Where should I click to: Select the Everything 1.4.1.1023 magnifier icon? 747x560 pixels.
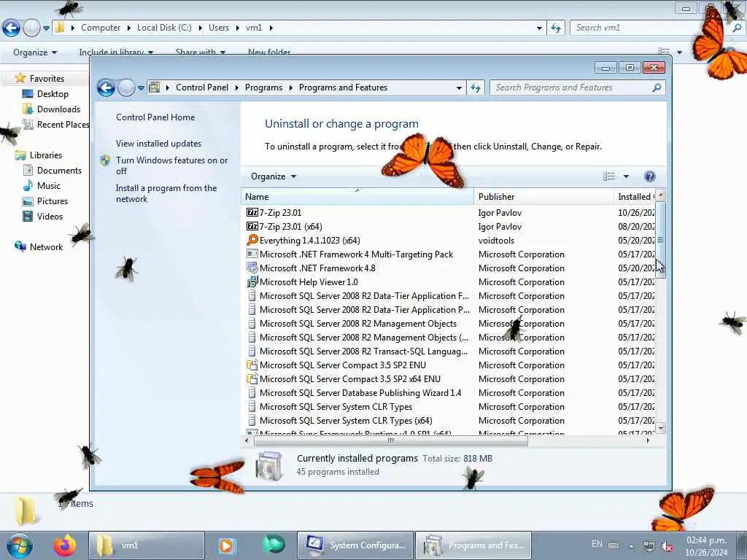(x=252, y=240)
